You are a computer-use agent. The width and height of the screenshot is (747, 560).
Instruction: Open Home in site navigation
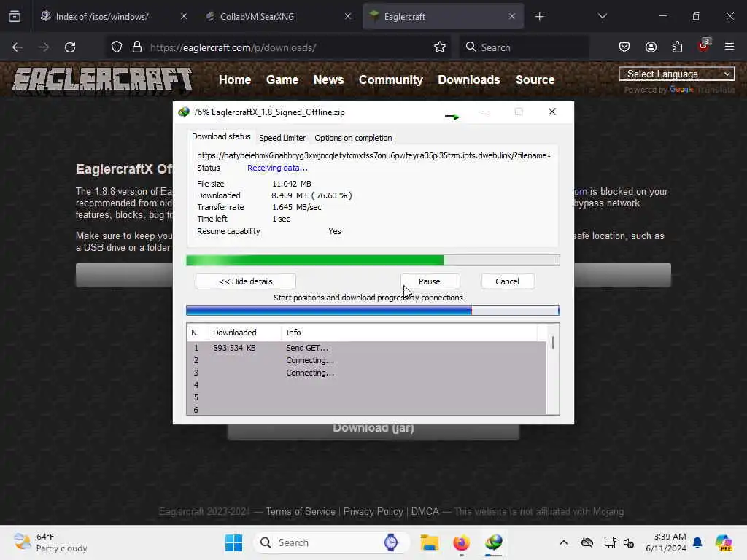235,80
